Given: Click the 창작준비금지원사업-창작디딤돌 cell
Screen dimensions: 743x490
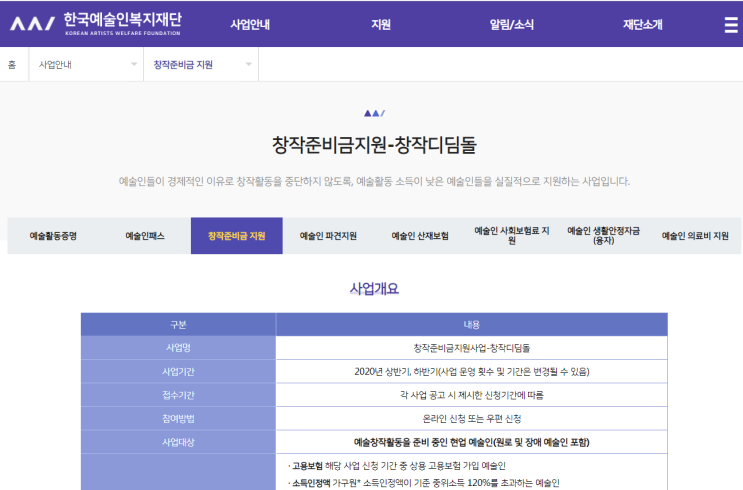Looking at the screenshot, I should click(x=471, y=348).
